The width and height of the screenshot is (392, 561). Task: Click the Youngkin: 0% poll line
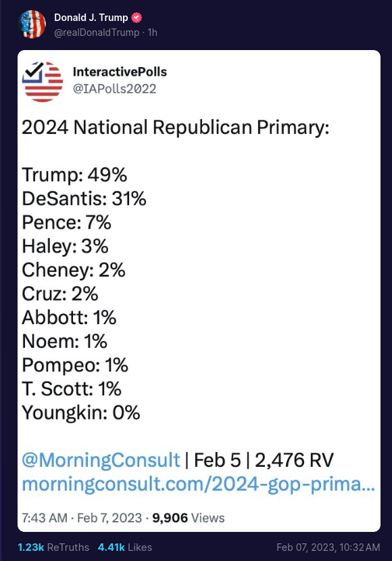(80, 413)
